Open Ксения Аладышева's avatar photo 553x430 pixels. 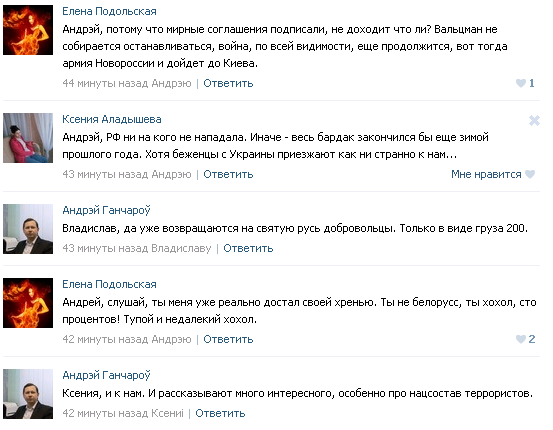click(28, 138)
